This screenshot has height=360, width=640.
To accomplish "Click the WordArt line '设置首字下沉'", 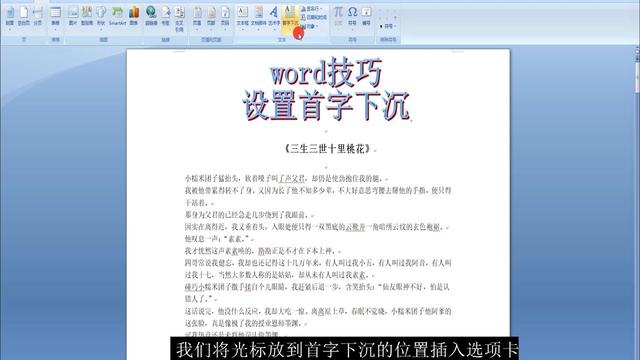I will pos(326,106).
